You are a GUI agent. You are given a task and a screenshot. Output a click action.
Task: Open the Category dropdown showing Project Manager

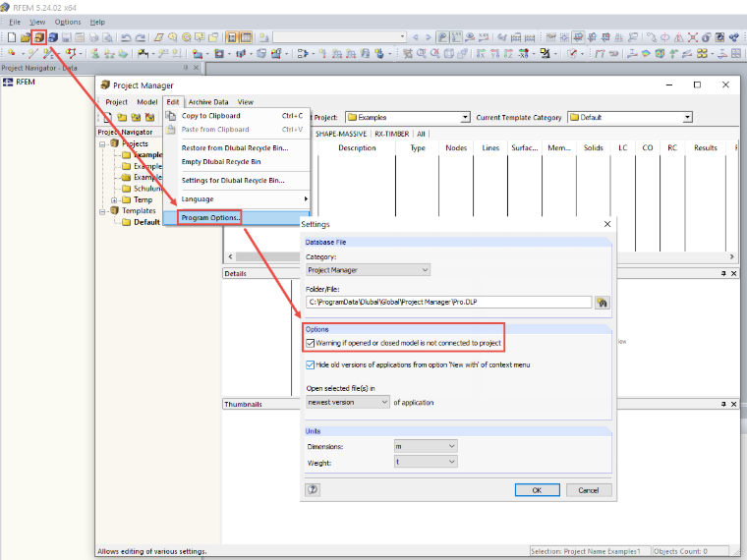pos(368,270)
